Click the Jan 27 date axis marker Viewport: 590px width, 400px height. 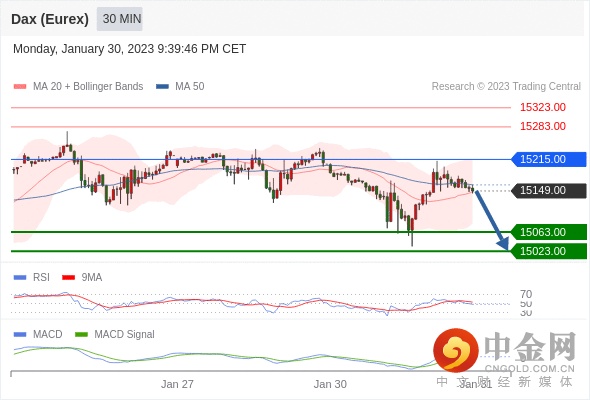click(x=177, y=384)
